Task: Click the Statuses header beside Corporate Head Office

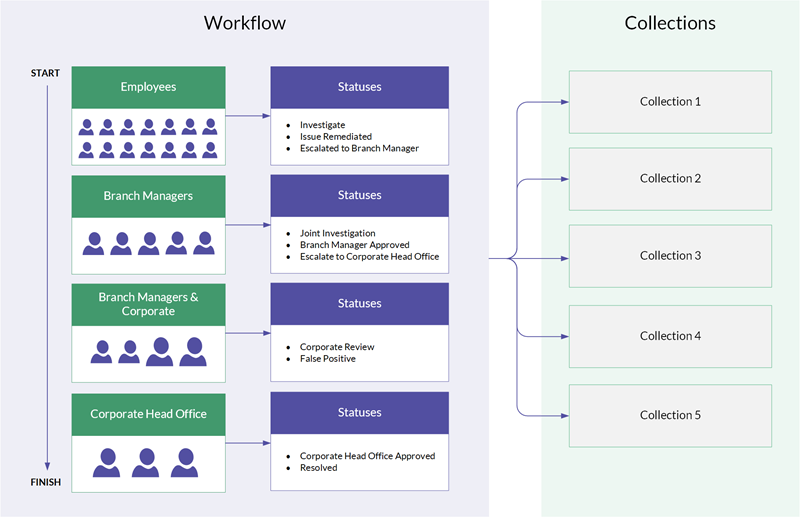Action: click(359, 412)
